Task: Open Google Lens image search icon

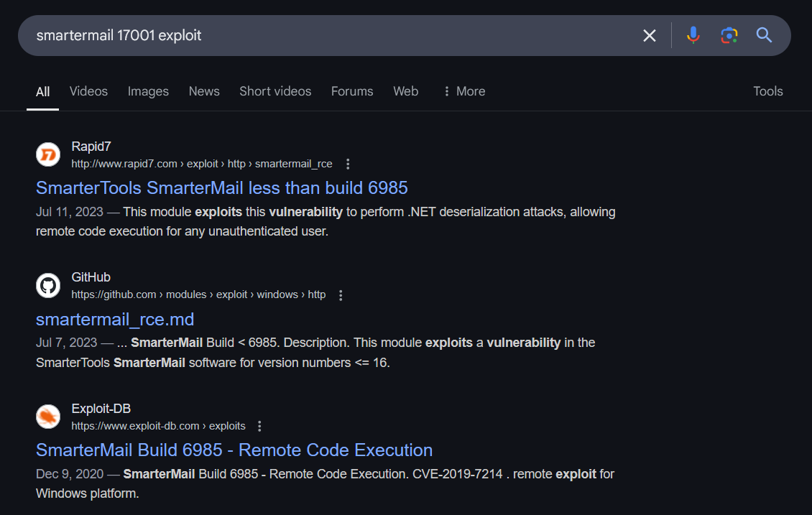Action: point(729,35)
